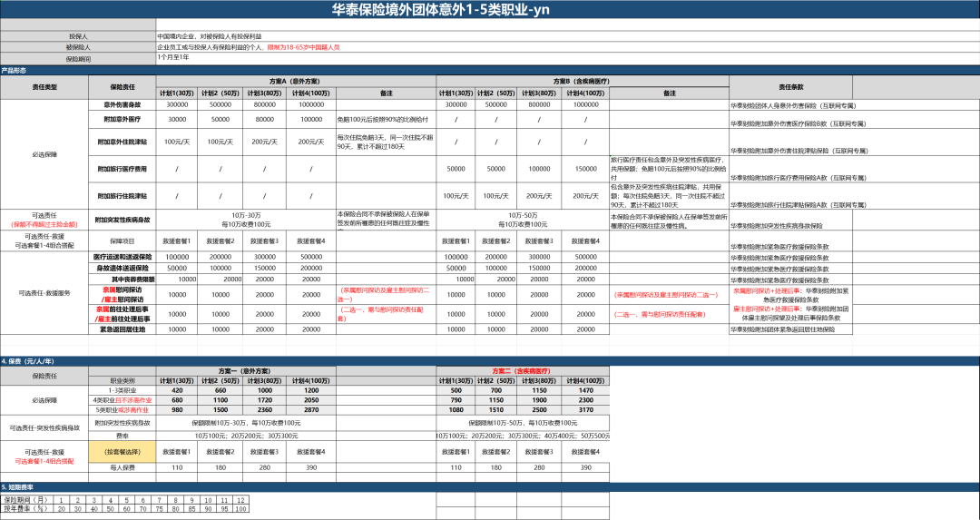This screenshot has width=980, height=520.
Task: Click the premium value 2050
Action: (311, 400)
